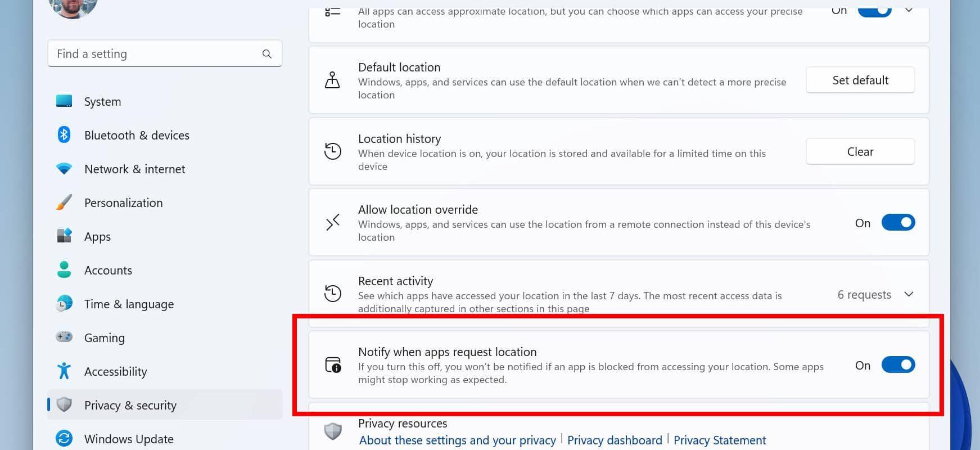Expand the precise location apps list
This screenshot has width=980, height=450.
(909, 10)
